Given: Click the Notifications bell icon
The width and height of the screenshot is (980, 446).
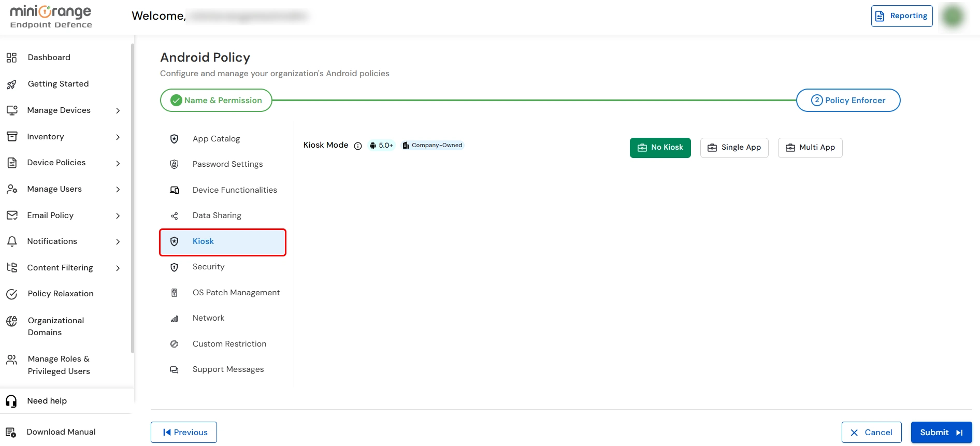Looking at the screenshot, I should 12,241.
